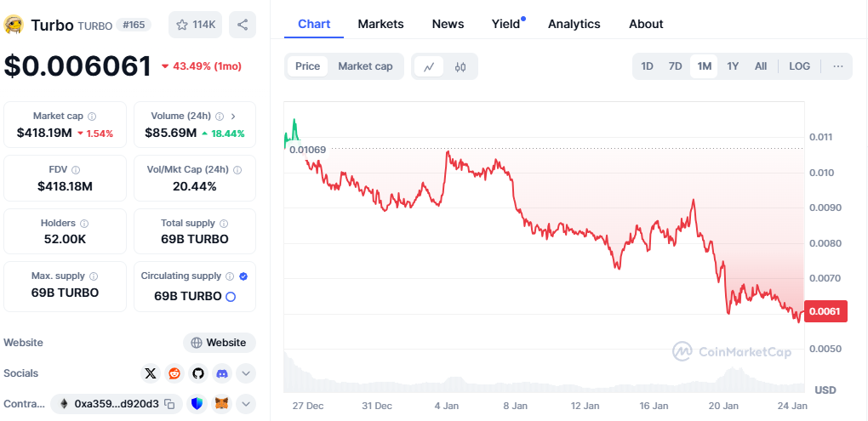Switch to the Analytics tab
This screenshot has width=868, height=421.
point(574,25)
